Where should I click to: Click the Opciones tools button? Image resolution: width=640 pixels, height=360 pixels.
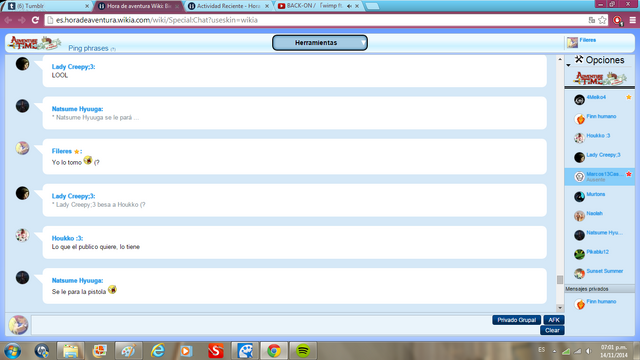pos(600,60)
